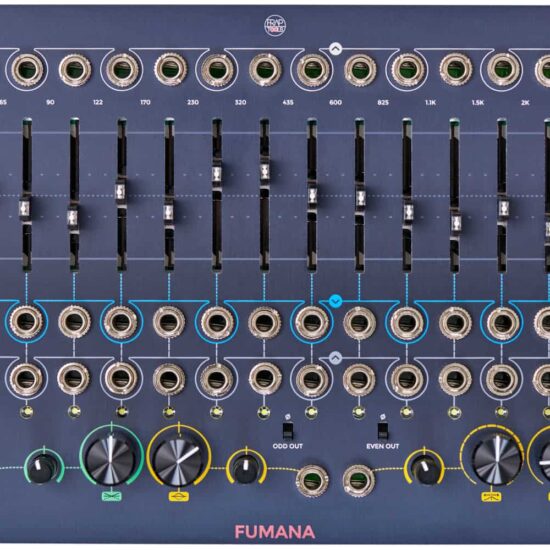
Task: Click the lowest-row jack of the 1.5K band
Action: point(503,380)
